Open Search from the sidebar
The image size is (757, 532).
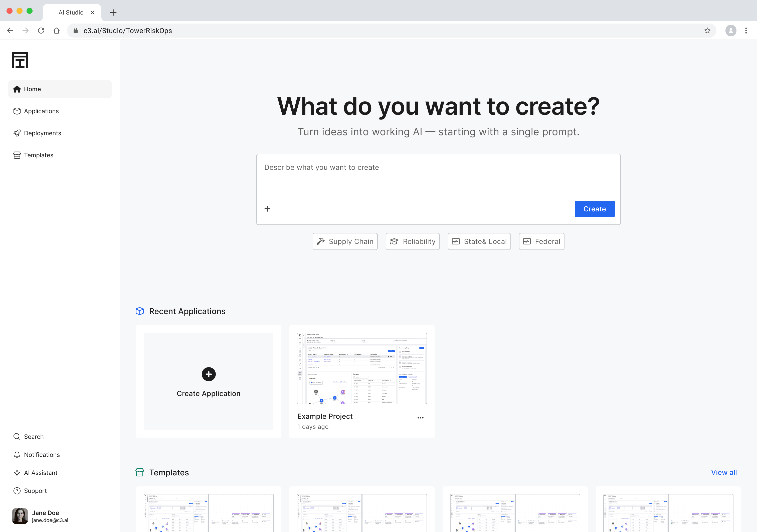(34, 436)
